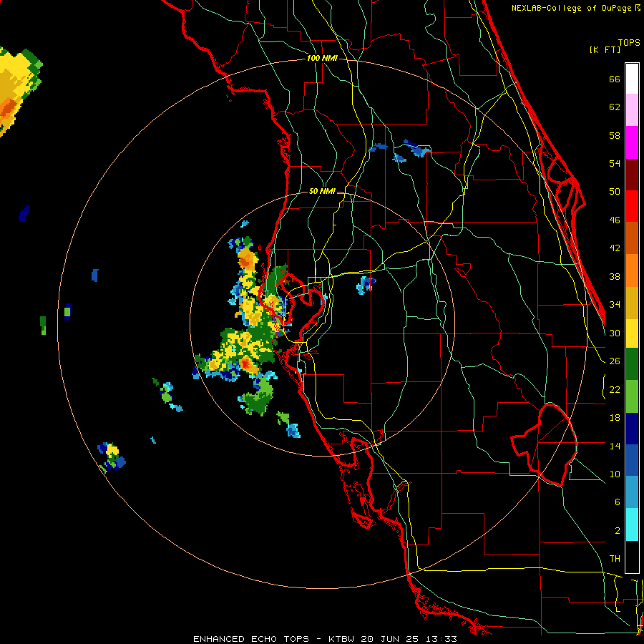Select the black TH legend swatch

pos(632,557)
